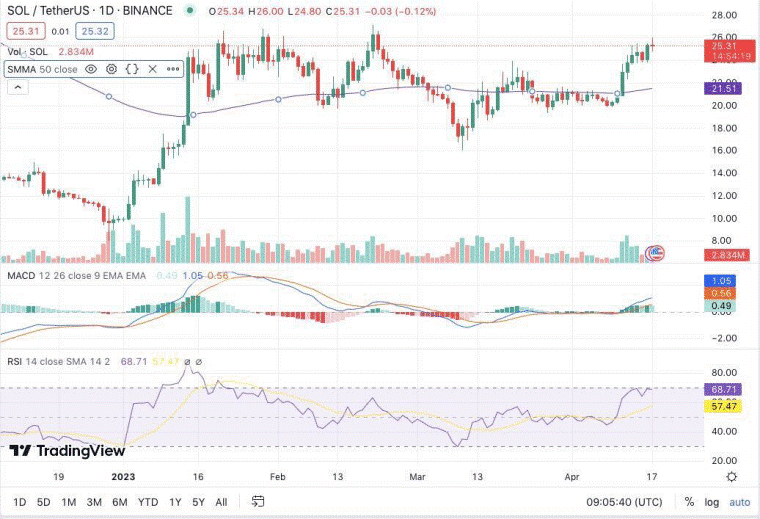Click the 25.32 buy price box
The width and height of the screenshot is (760, 519).
(x=95, y=31)
